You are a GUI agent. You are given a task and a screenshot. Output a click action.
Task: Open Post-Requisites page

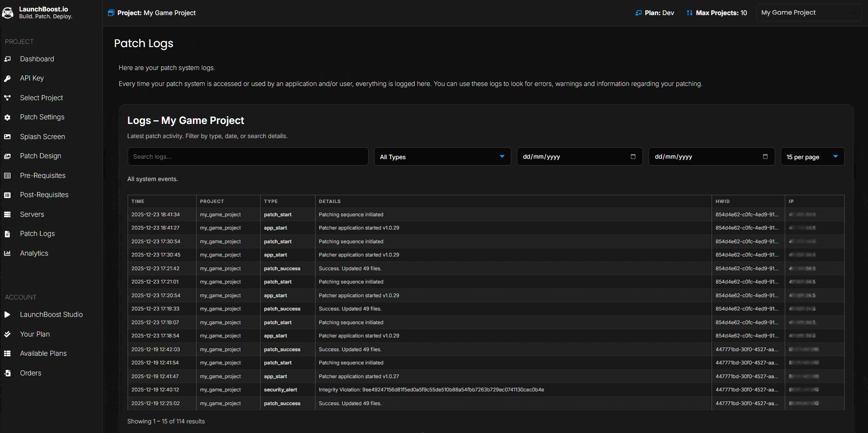44,195
